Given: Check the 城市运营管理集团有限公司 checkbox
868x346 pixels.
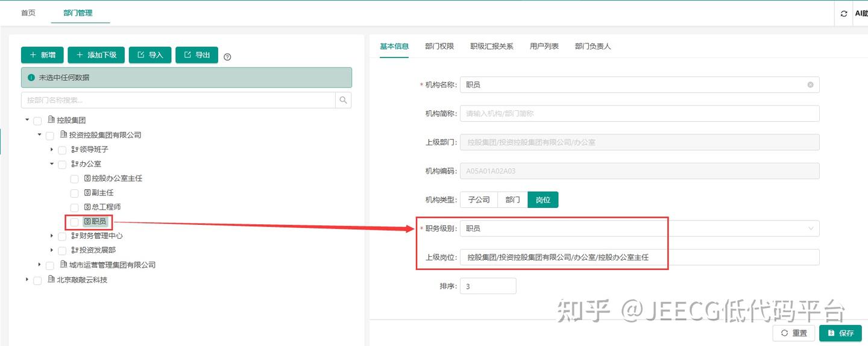Looking at the screenshot, I should point(50,265).
